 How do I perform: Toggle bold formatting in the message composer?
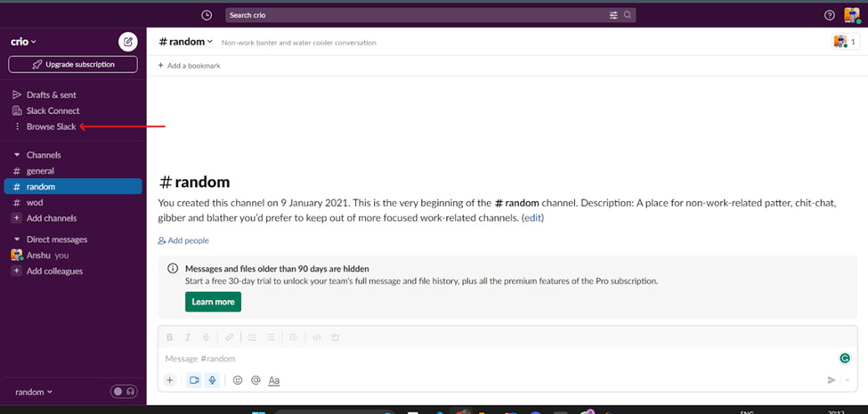click(170, 337)
